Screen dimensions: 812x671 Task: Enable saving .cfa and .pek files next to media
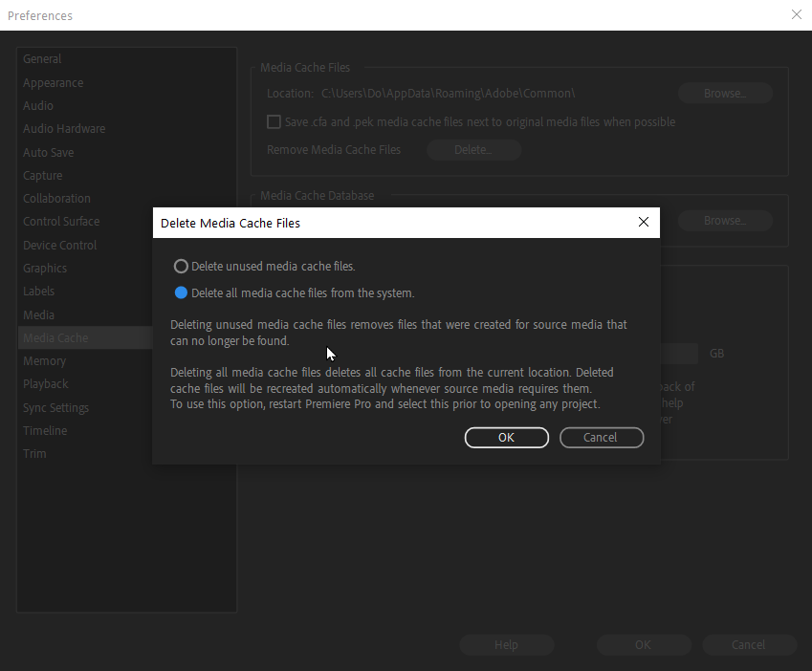tap(274, 121)
